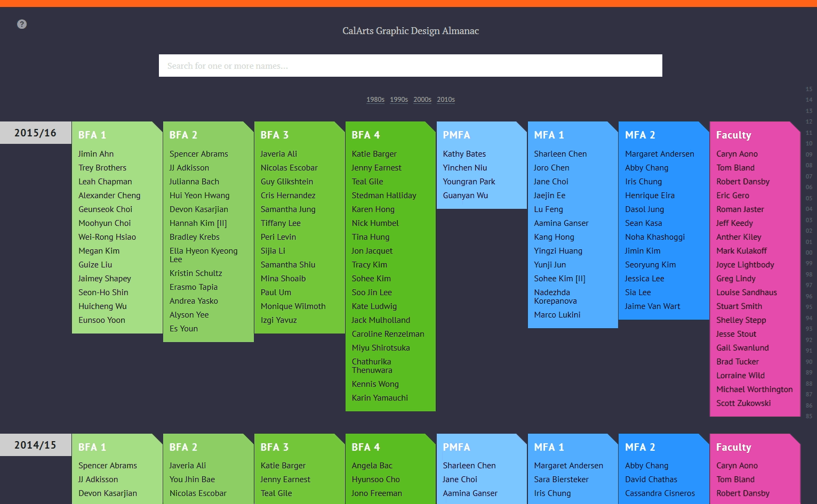Select the name Jono Freeman
The width and height of the screenshot is (817, 504).
tap(377, 493)
